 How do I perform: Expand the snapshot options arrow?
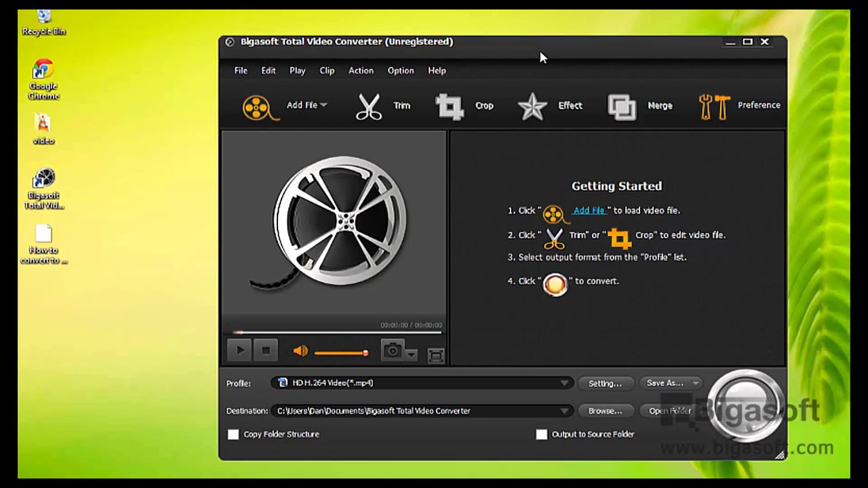tap(411, 353)
